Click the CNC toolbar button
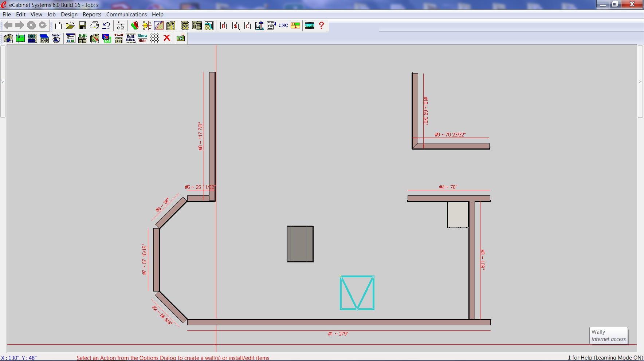This screenshot has width=644, height=361. point(283,25)
